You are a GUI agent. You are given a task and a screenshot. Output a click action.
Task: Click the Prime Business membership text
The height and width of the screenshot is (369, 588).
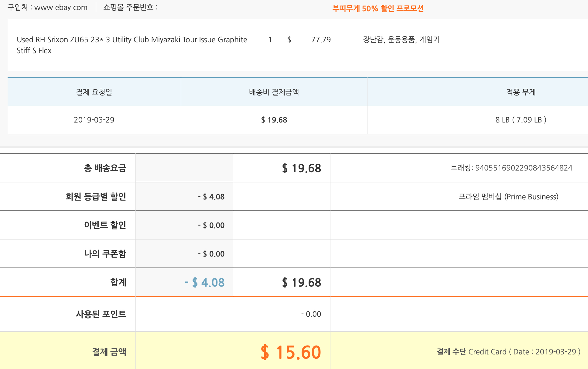pyautogui.click(x=508, y=197)
